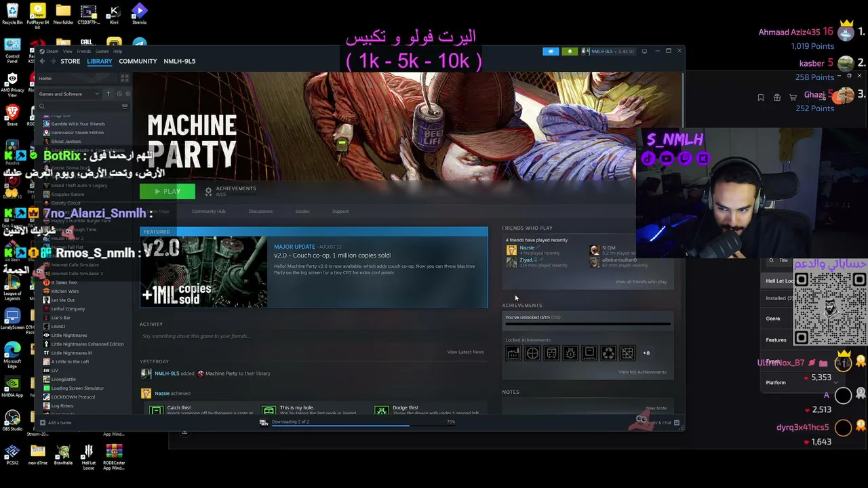Image resolution: width=868 pixels, height=488 pixels.
Task: Open the Discussions game tab
Action: [x=260, y=211]
